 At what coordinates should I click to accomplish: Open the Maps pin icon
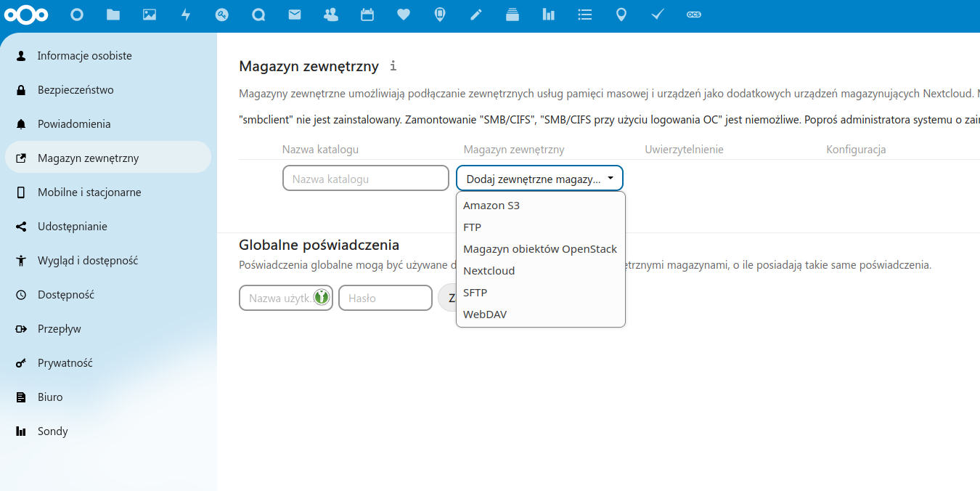click(621, 15)
